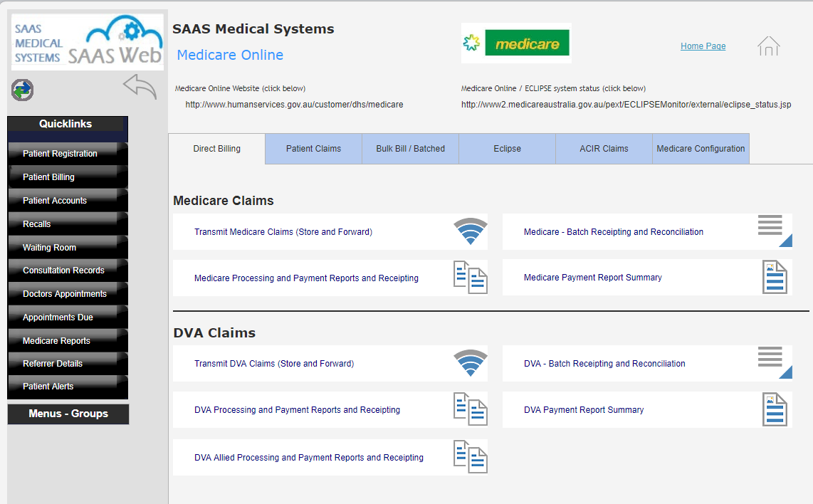Click report icon for DVA Payment Report Summary
813x504 pixels.
point(775,409)
